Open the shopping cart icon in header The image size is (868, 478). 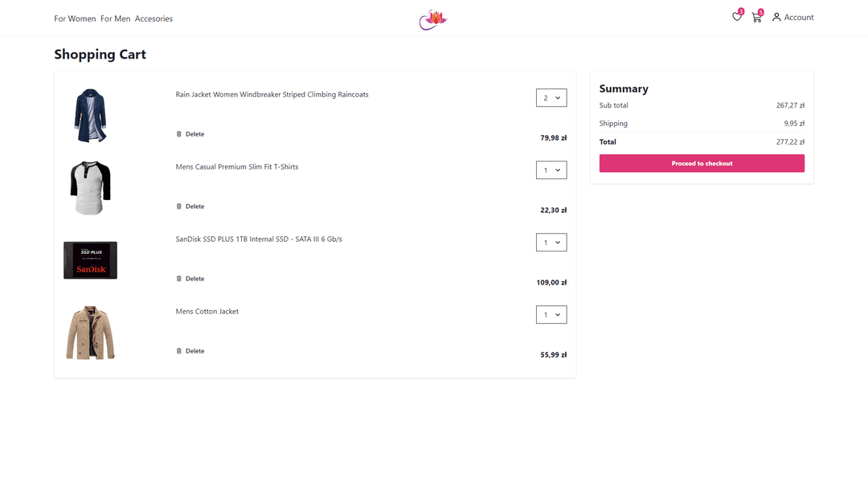756,18
